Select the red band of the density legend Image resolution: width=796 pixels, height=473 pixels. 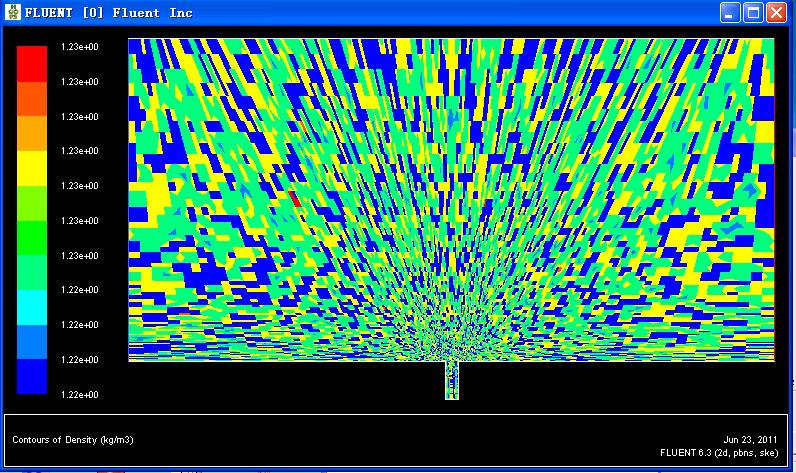[x=32, y=64]
